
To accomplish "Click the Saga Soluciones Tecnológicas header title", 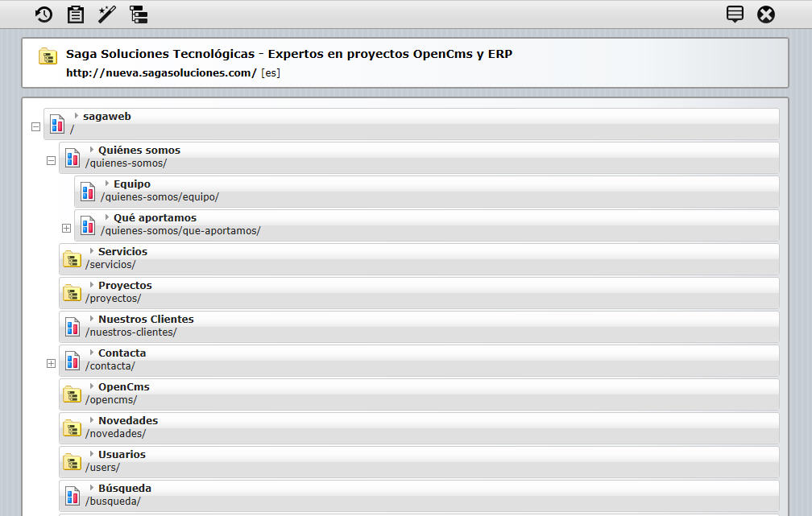I will (x=289, y=54).
